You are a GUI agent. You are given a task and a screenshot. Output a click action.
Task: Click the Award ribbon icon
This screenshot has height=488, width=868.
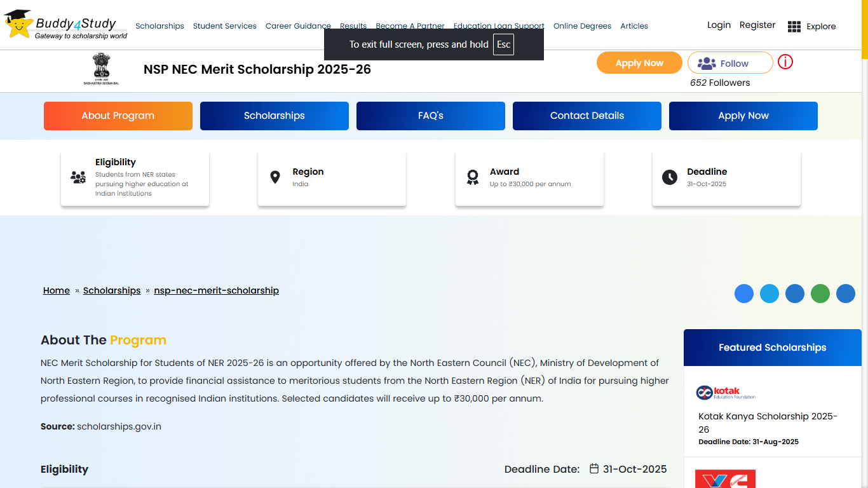[473, 177]
